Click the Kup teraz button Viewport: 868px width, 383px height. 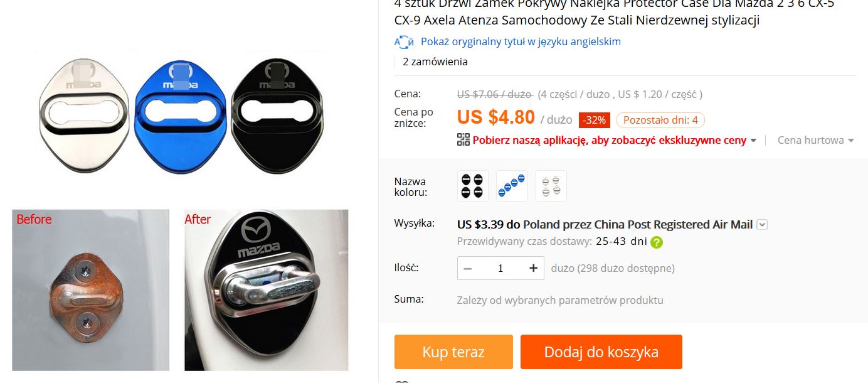click(x=453, y=352)
